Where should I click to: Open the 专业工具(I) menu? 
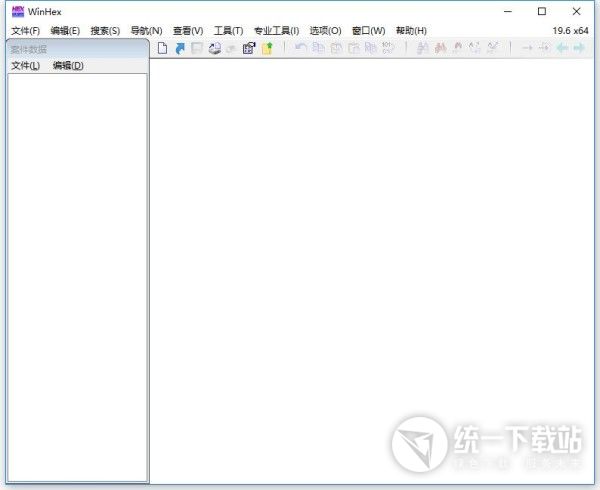[x=277, y=31]
